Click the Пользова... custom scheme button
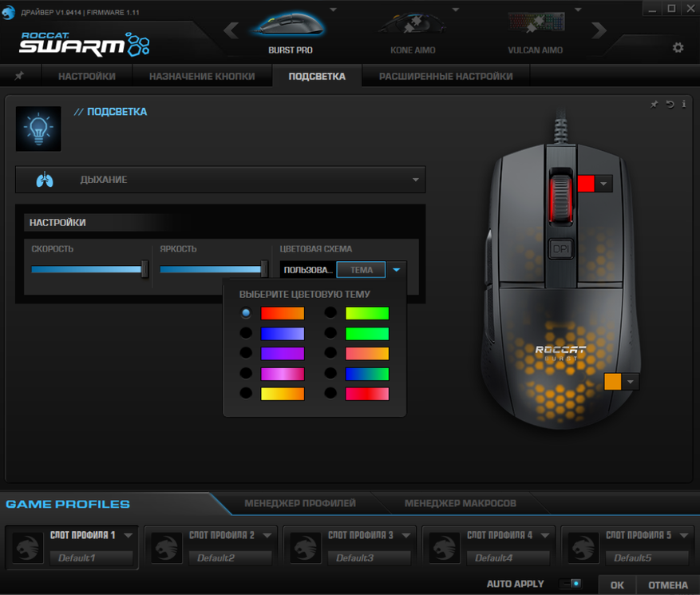The width and height of the screenshot is (700, 595). pos(308,270)
